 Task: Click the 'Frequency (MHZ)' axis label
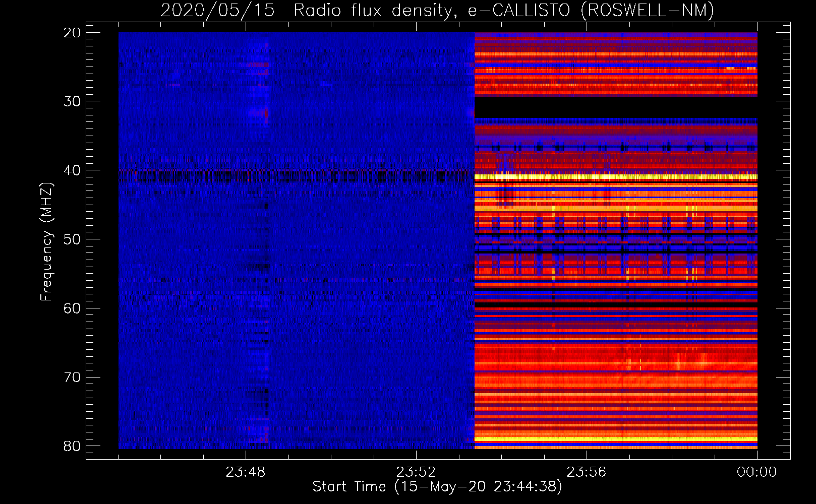pos(46,242)
